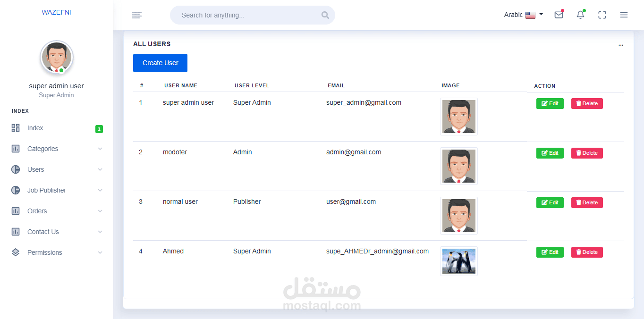644x319 pixels.
Task: Expand the Job Publisher menu chevron
Action: (100, 190)
